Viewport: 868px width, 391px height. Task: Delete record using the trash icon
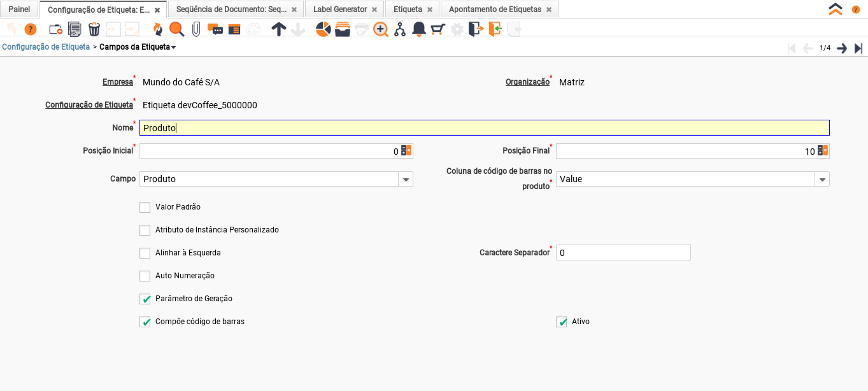94,29
